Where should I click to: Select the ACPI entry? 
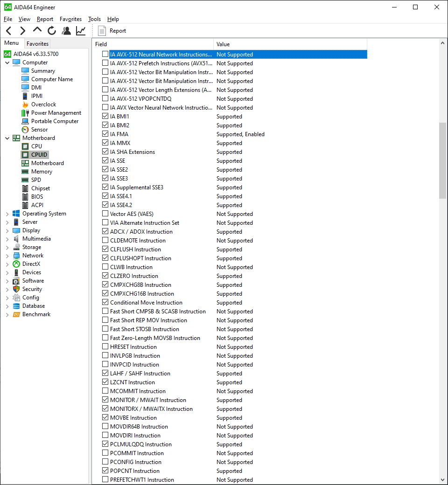pyautogui.click(x=37, y=205)
